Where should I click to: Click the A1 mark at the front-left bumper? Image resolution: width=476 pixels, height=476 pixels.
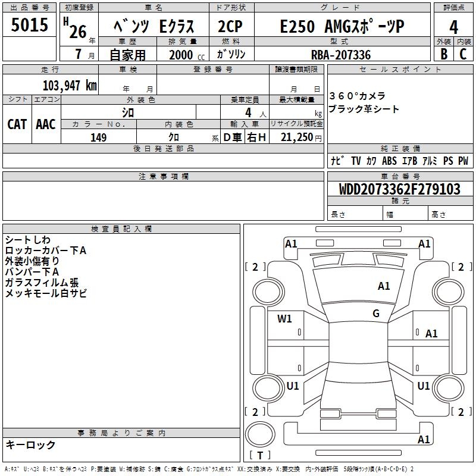pos(291,243)
